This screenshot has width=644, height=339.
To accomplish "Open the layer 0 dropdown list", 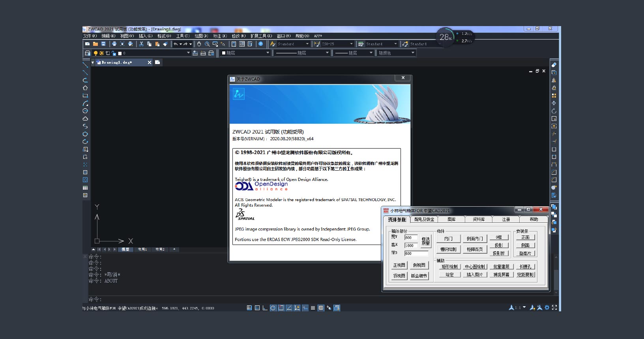I will point(188,53).
